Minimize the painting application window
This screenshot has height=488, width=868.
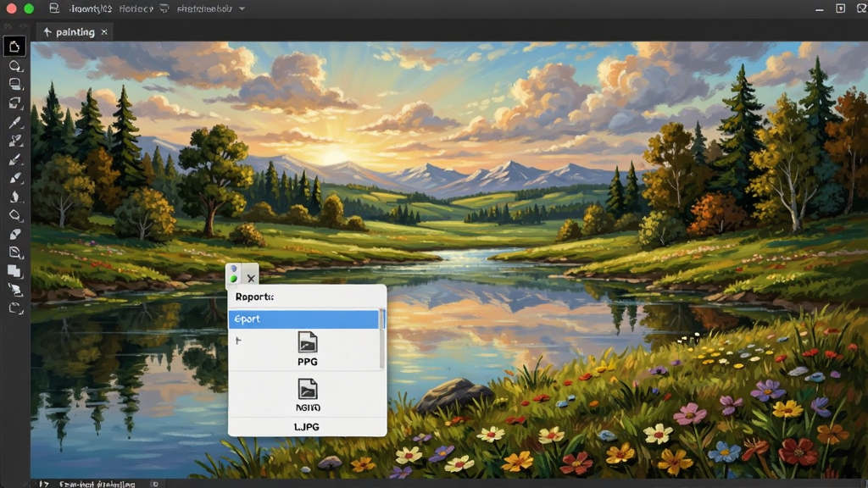click(x=820, y=8)
